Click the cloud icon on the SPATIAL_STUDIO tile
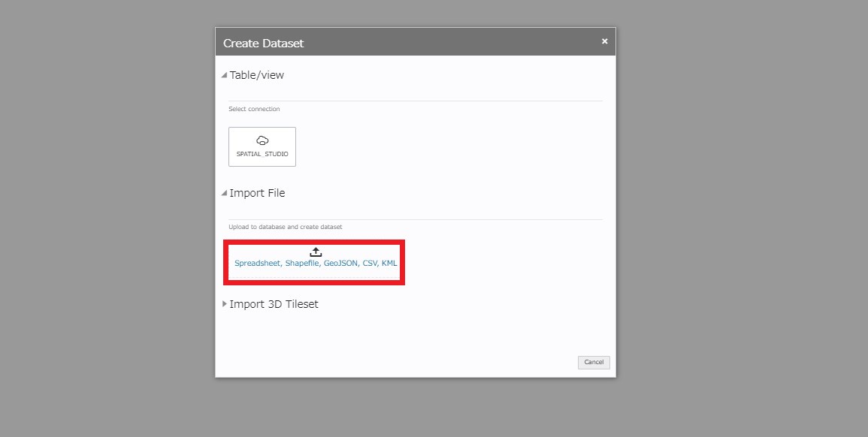Viewport: 868px width, 437px height. point(262,140)
